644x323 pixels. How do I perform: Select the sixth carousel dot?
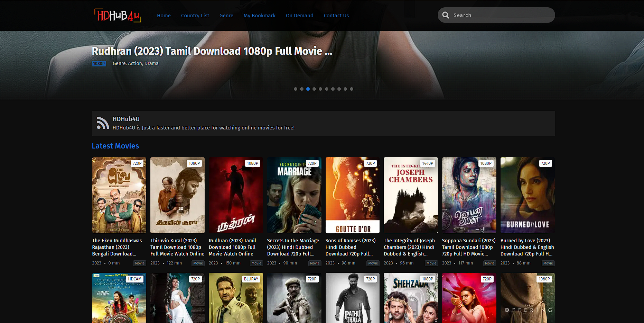(x=327, y=89)
